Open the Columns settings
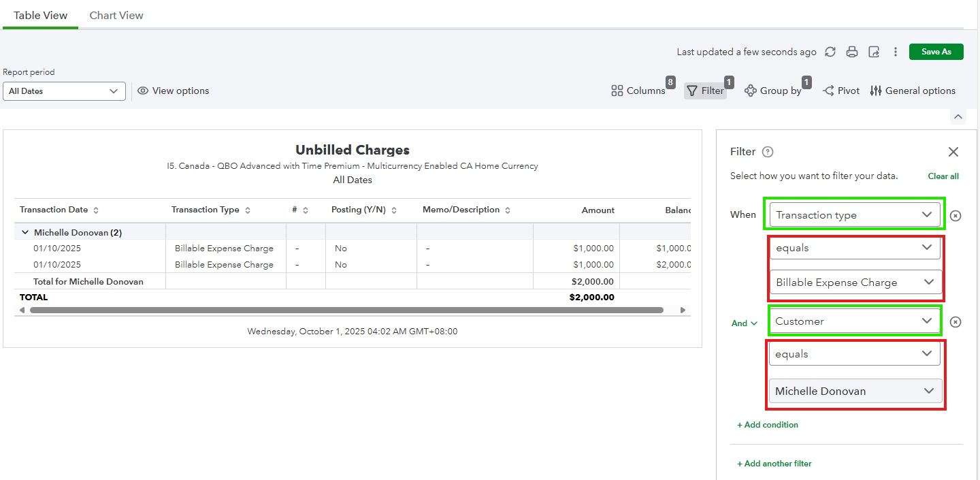The height and width of the screenshot is (480, 980). tap(638, 91)
